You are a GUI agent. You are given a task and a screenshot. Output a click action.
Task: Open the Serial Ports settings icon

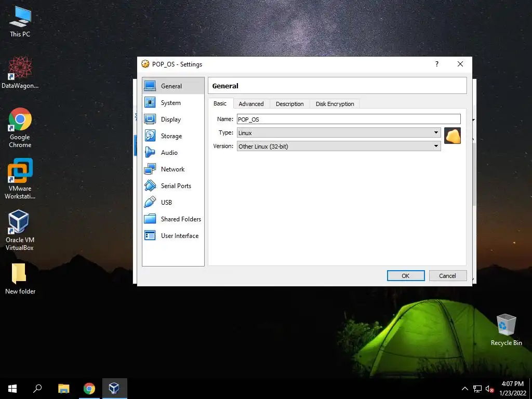tap(150, 185)
